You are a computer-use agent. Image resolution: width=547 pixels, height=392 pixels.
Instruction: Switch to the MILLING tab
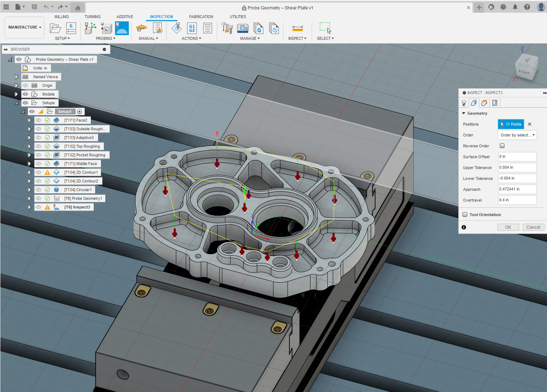pos(62,17)
